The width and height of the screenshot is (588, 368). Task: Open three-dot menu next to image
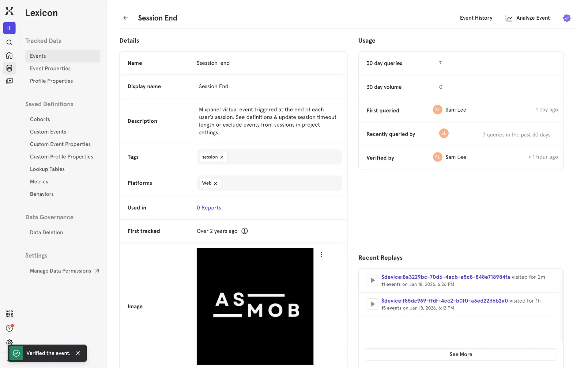[321, 255]
